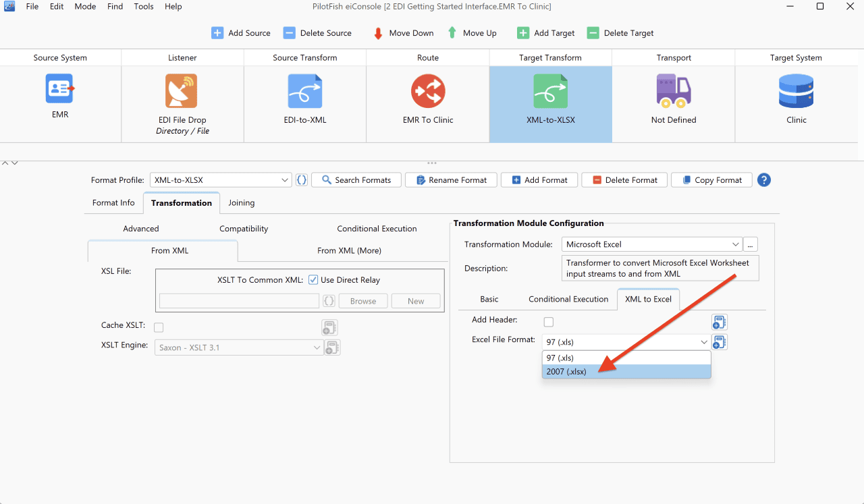Select the Transformation tab
The width and height of the screenshot is (864, 504).
[182, 202]
